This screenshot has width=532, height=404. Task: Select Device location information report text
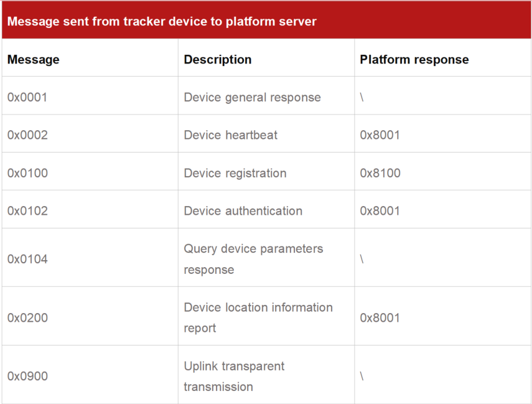coord(258,317)
